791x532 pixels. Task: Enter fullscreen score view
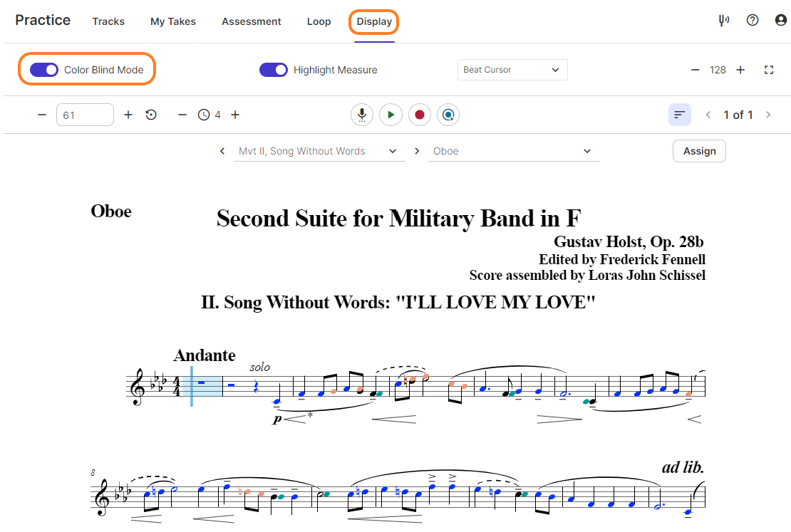point(769,70)
